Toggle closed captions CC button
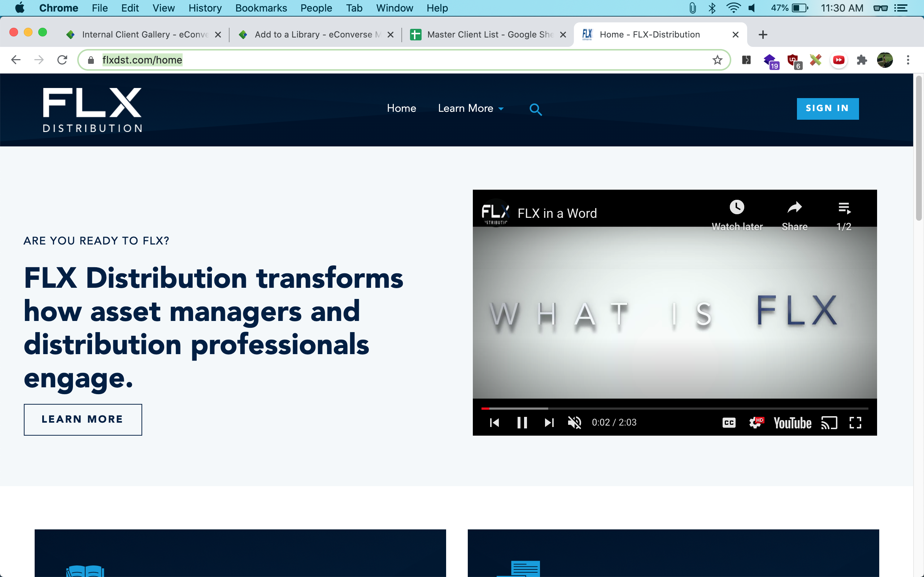 pos(729,422)
